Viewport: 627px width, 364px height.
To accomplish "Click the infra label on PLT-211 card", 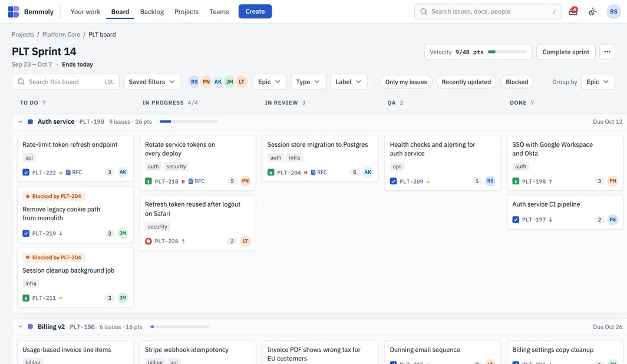I will tap(31, 284).
